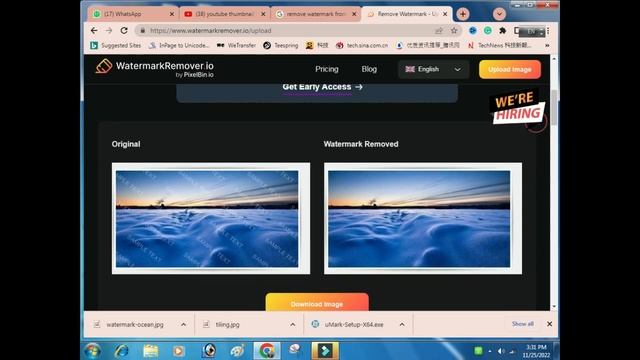Open Windows Explorer folder on taskbar
The height and width of the screenshot is (360, 640).
click(151, 351)
